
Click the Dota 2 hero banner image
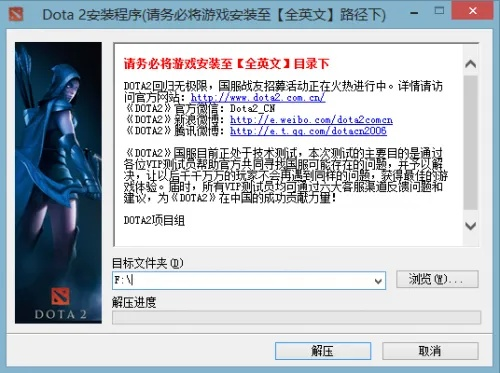[x=58, y=182]
